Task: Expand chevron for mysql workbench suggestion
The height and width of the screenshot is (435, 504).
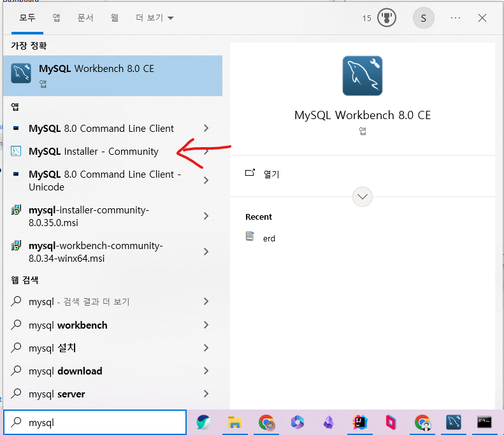Action: [206, 325]
